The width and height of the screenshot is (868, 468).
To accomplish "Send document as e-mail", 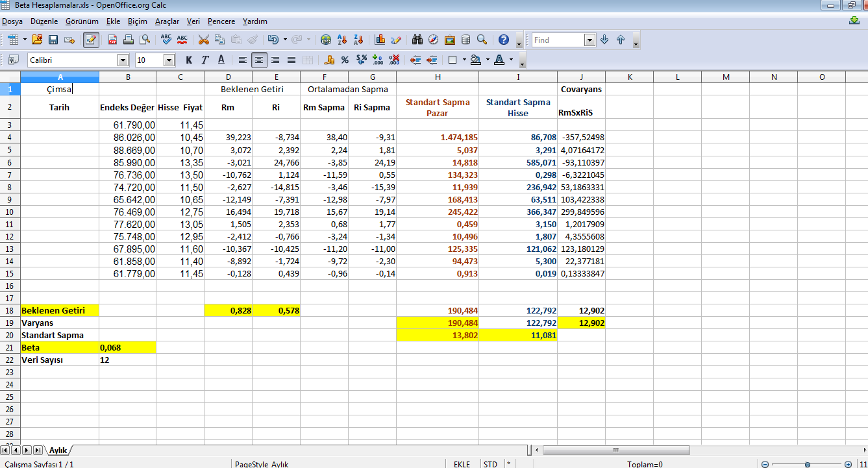I will click(69, 40).
